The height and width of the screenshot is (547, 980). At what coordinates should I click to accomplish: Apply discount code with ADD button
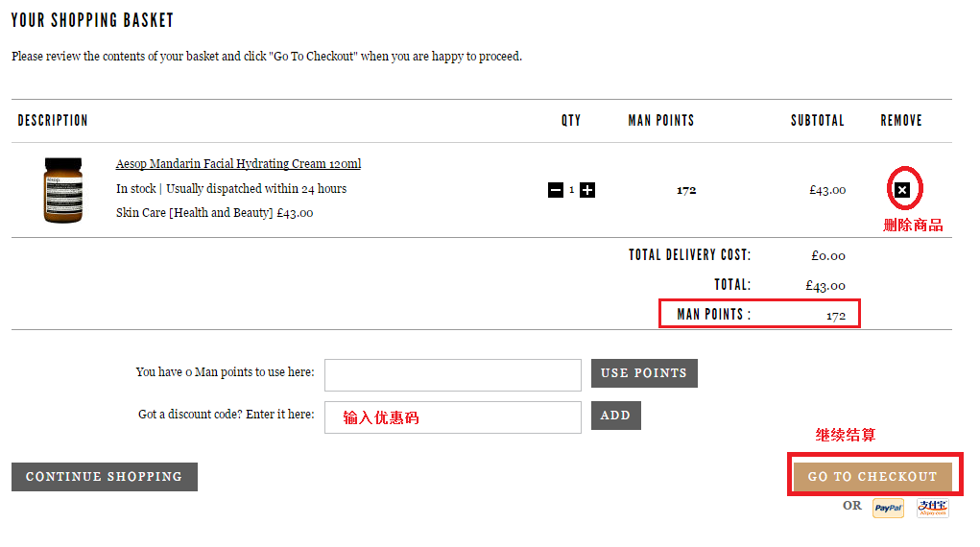615,416
